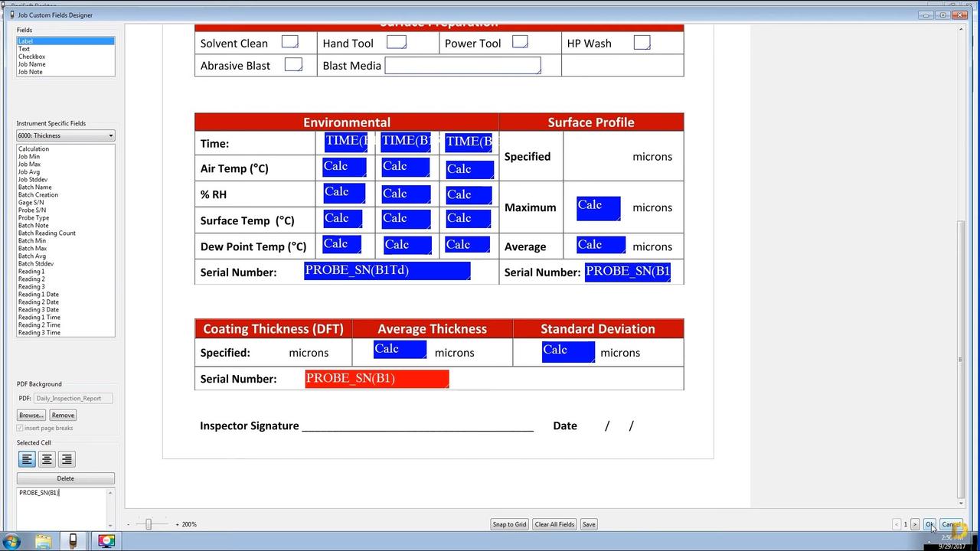Open the Windows Start menu
The height and width of the screenshot is (551, 980).
pyautogui.click(x=13, y=541)
